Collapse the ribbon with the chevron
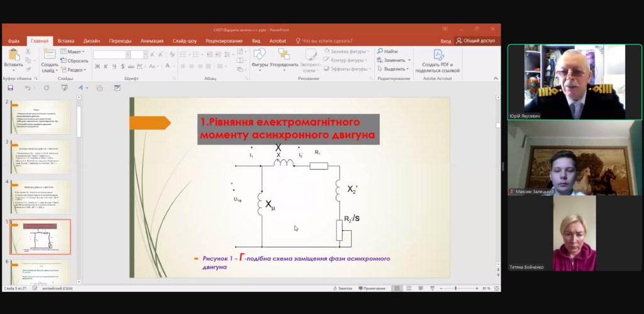The image size is (644, 314). point(496,78)
